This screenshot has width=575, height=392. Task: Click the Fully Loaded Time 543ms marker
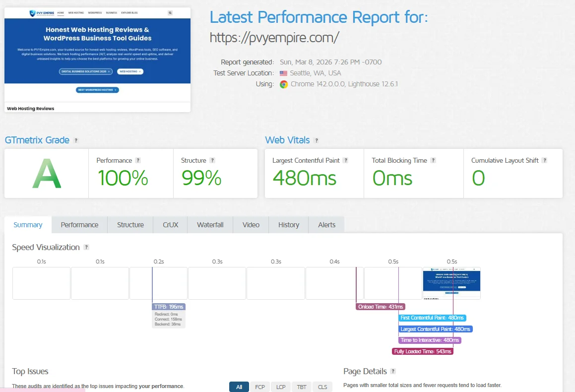coord(422,351)
